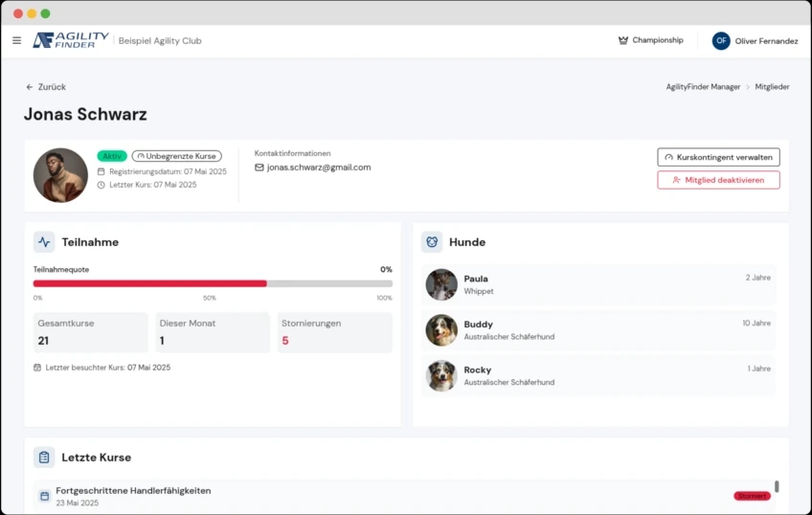The width and height of the screenshot is (812, 515).
Task: Click the Aktiv status badge
Action: pyautogui.click(x=112, y=156)
